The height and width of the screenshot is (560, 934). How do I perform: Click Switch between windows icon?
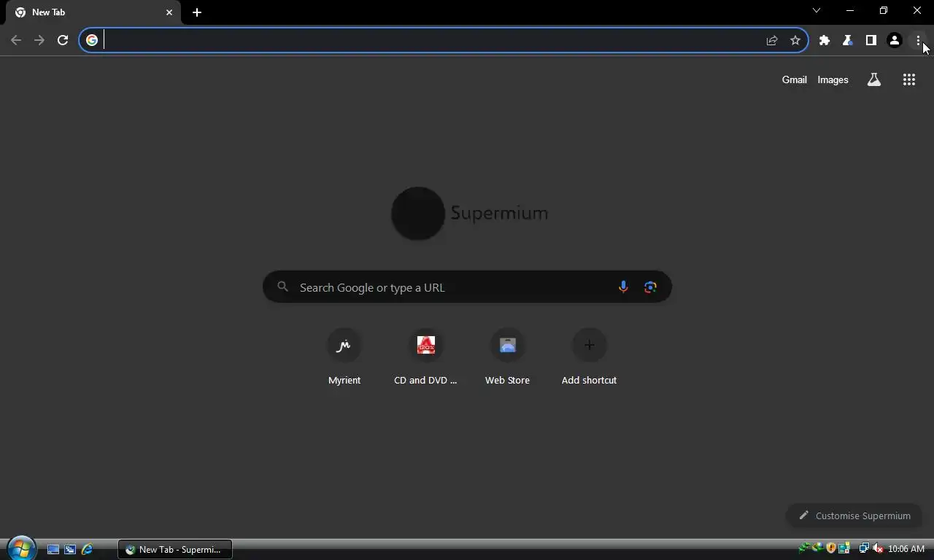[x=70, y=549]
